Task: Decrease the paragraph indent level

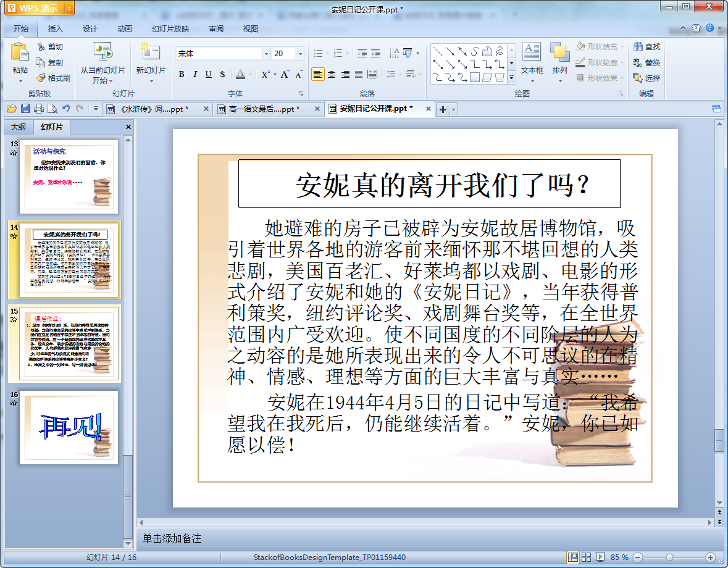Action: [362, 53]
